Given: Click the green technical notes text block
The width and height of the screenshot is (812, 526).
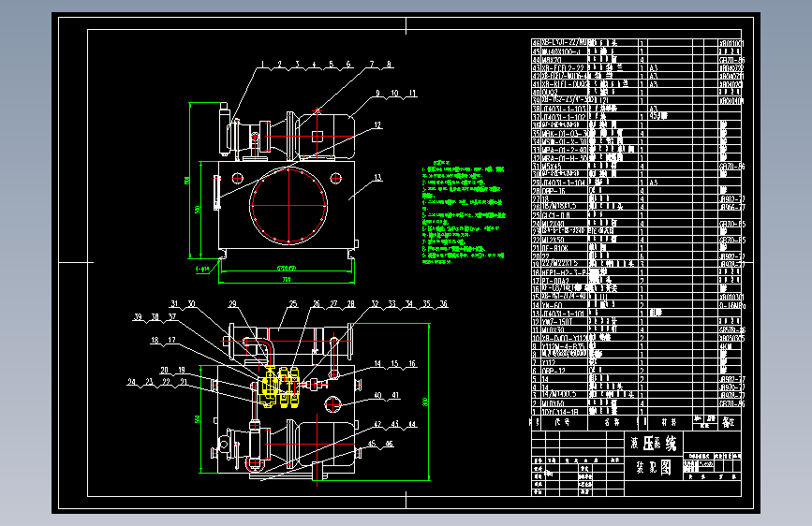Looking at the screenshot, I should (x=463, y=212).
